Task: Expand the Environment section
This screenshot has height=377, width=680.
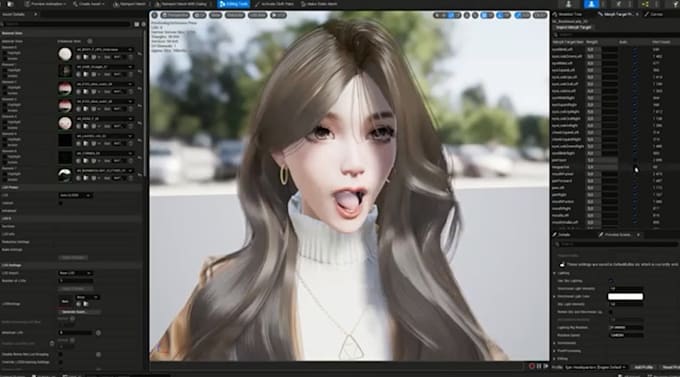Action: (554, 343)
